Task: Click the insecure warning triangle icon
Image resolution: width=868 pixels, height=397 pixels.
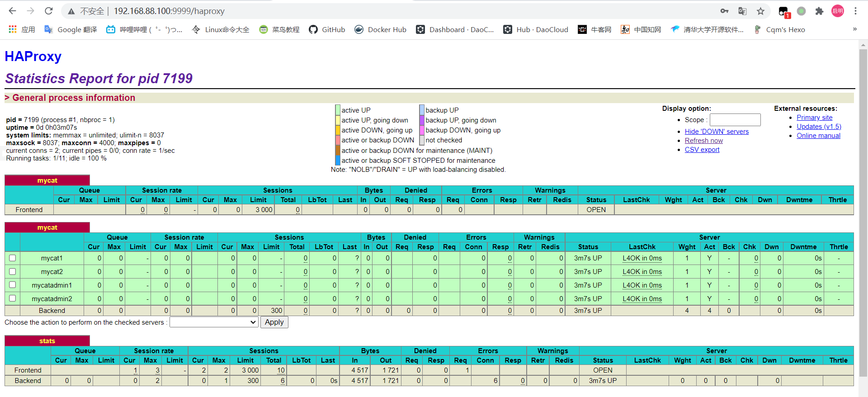Action: [x=71, y=11]
